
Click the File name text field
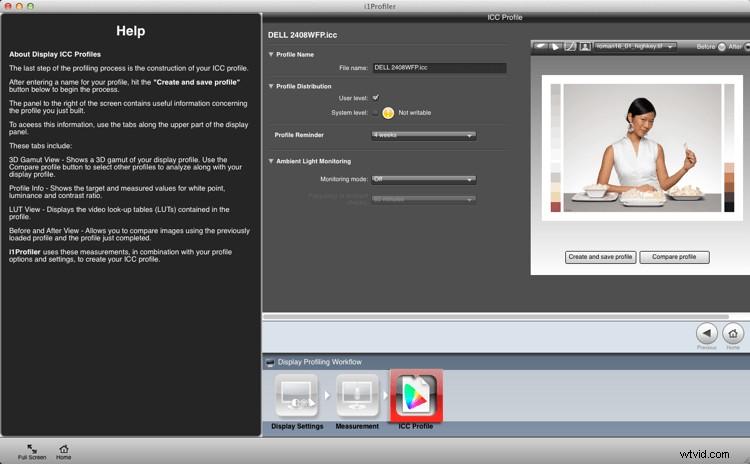pos(439,68)
